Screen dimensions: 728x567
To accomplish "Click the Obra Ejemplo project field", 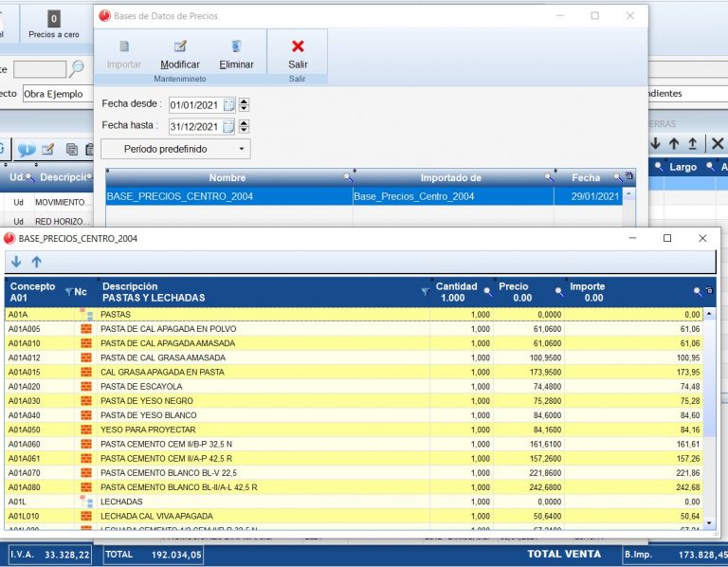I will coord(58,94).
